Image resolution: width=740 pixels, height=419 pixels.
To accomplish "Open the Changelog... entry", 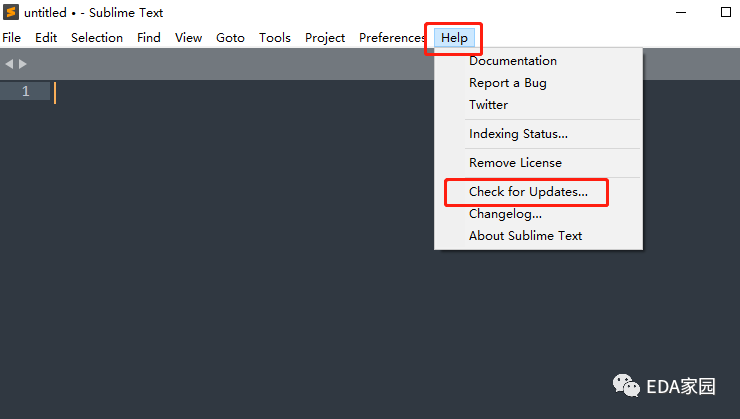I will [505, 214].
